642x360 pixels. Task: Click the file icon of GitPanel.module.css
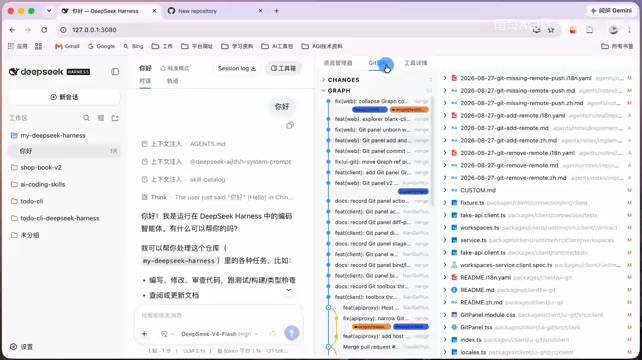point(454,315)
